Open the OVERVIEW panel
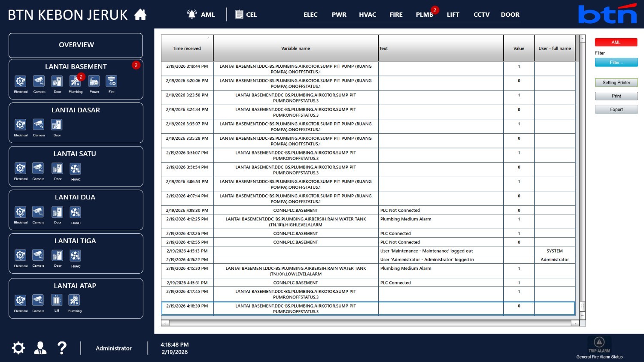The image size is (644, 362). click(76, 45)
